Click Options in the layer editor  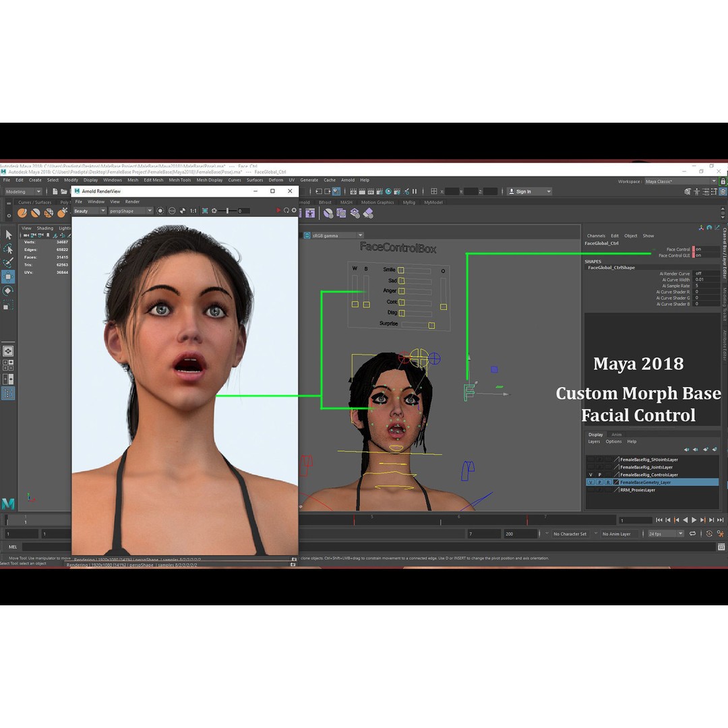[x=613, y=442]
